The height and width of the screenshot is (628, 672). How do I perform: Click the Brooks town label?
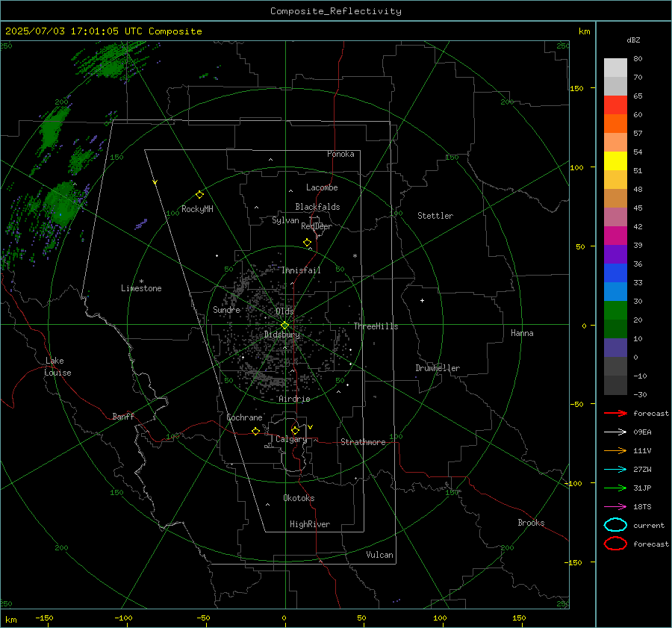531,523
